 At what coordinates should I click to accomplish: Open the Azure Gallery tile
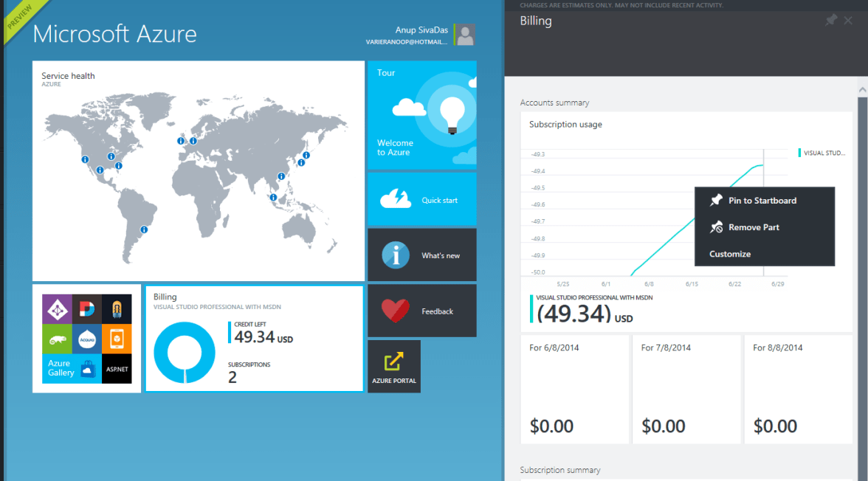tap(86, 339)
